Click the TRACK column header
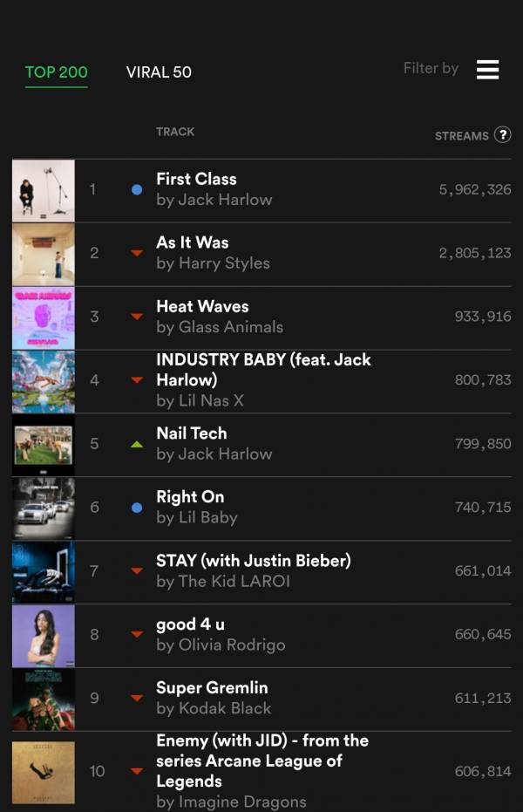Image resolution: width=523 pixels, height=812 pixels. tap(175, 132)
